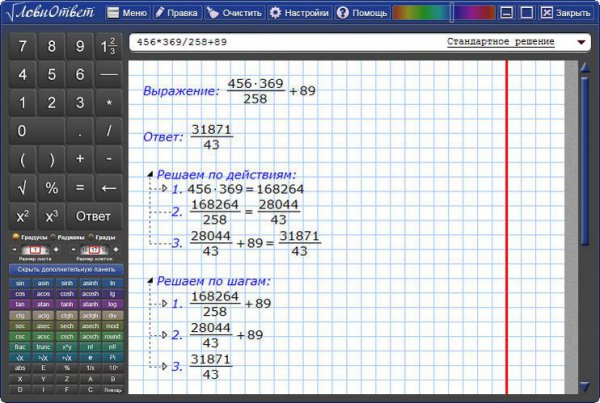This screenshot has height=403, width=600.
Task: Expand action step 1 of 456·369
Action: 165,188
